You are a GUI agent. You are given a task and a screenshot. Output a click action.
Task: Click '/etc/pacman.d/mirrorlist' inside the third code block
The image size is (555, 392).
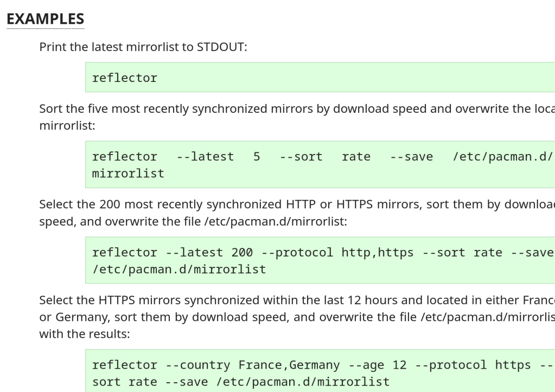click(x=179, y=269)
